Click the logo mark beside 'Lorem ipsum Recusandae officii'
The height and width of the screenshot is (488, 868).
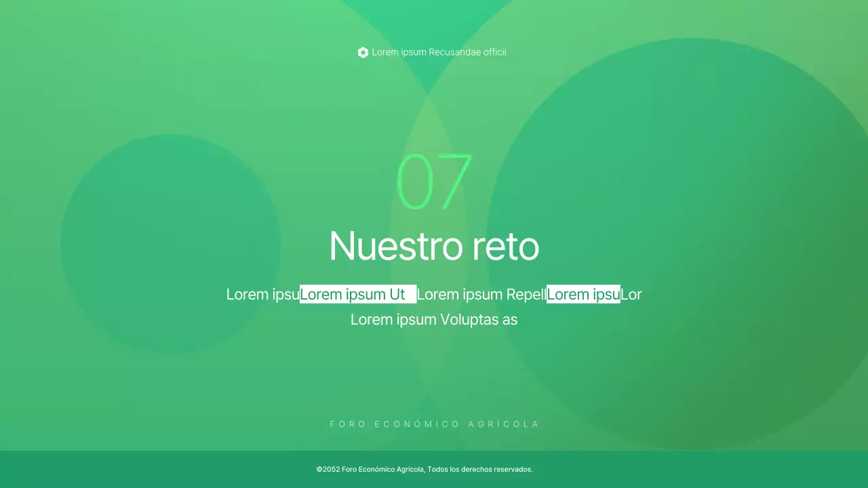pos(363,52)
